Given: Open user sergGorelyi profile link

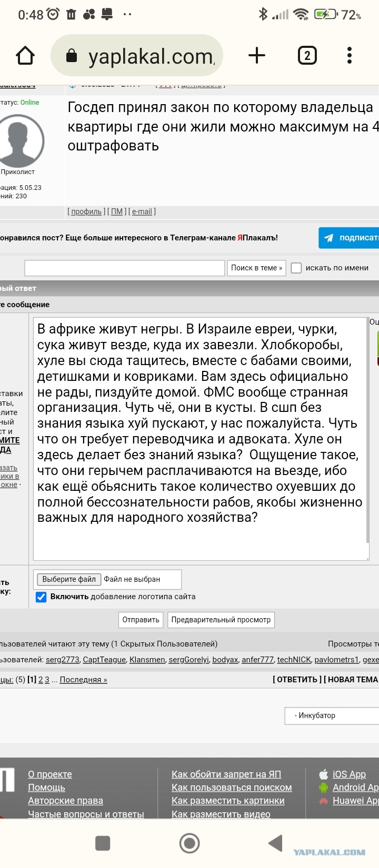Looking at the screenshot, I should pos(188,660).
